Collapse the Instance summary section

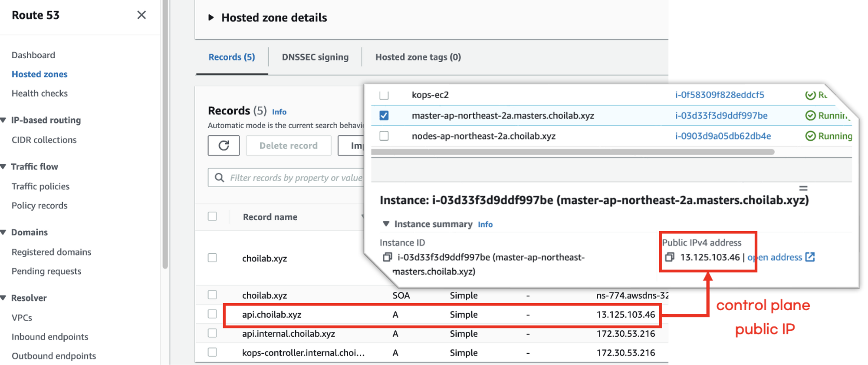(x=386, y=224)
